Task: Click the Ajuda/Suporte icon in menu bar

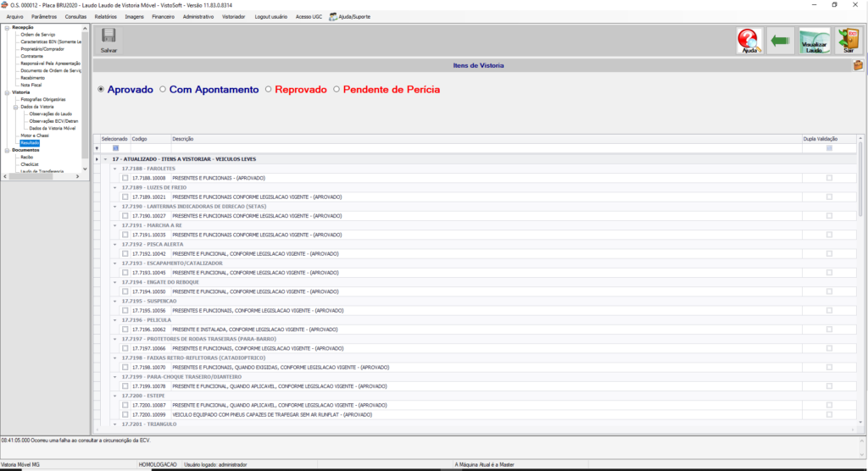Action: click(333, 16)
